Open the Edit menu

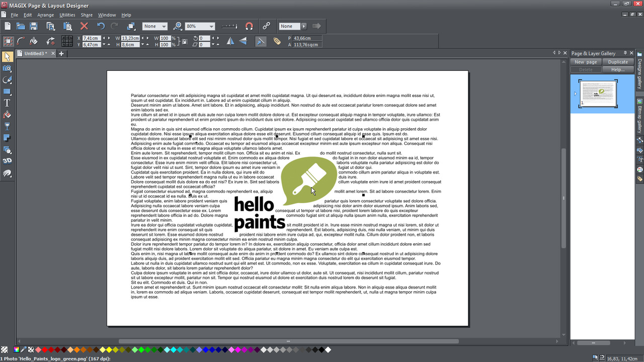coord(28,15)
